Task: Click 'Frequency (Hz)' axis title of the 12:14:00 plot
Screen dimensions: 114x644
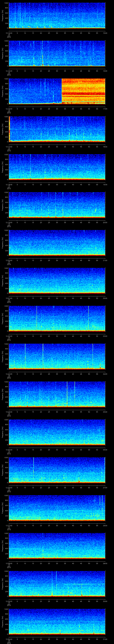Action: coord(3,16)
